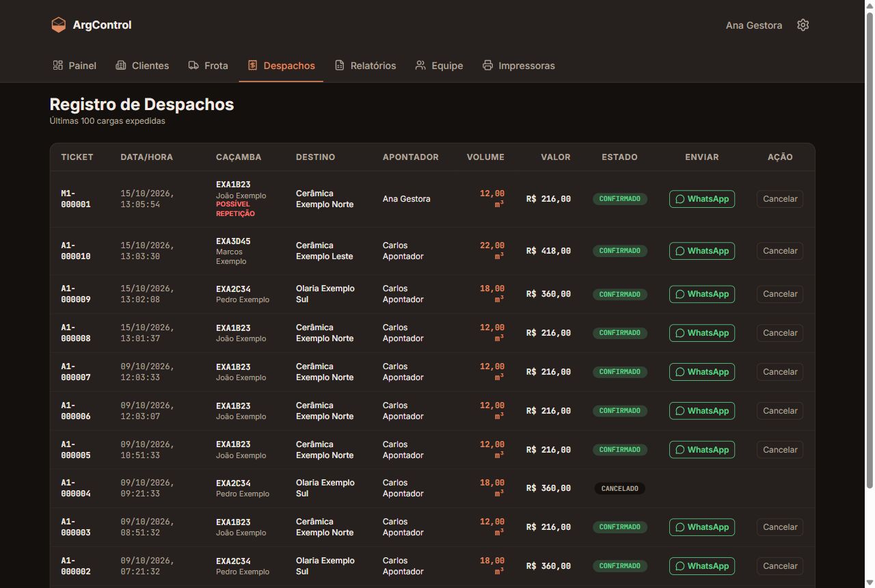Click WhatsApp chat icon for ticket M1-000001
Viewport: 875px width, 588px height.
pyautogui.click(x=680, y=199)
